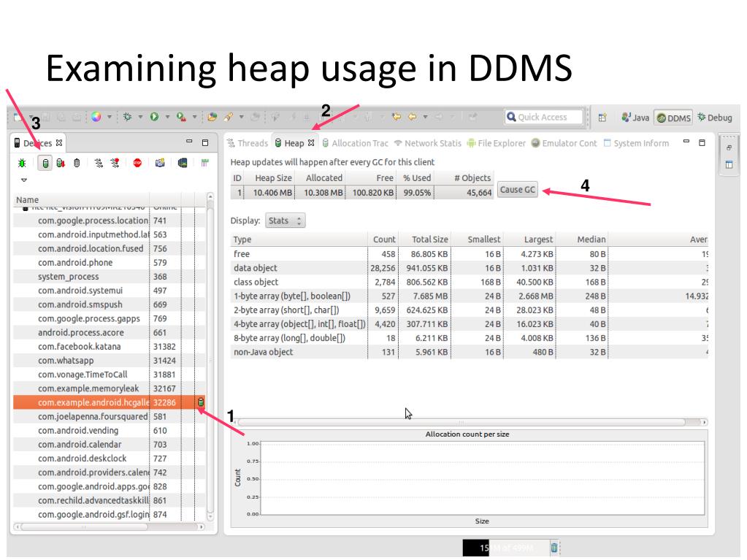Select the non-Java object row
Image resolution: width=747 pixels, height=560 pixels.
click(x=469, y=352)
